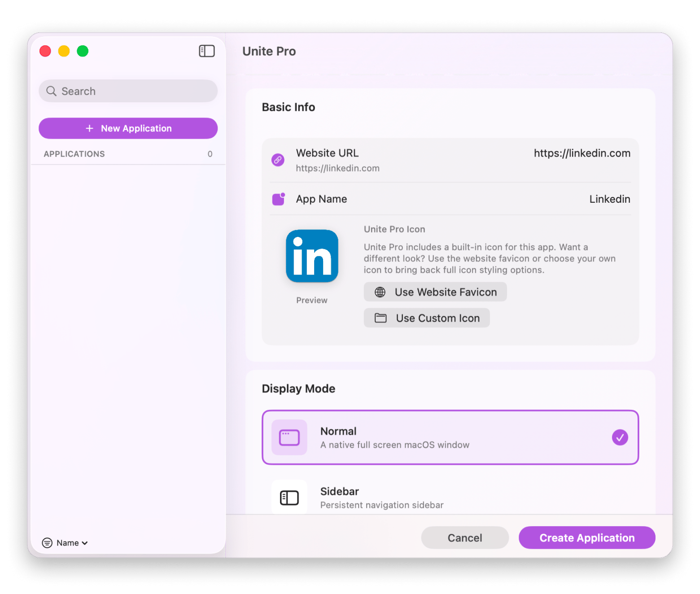
Task: Click the sort list icon beside Name
Action: [x=47, y=543]
